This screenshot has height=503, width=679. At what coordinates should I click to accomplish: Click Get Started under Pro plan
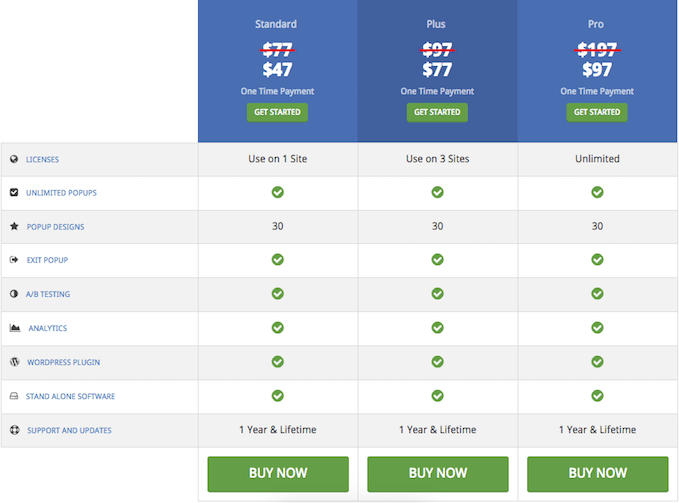pyautogui.click(x=597, y=112)
